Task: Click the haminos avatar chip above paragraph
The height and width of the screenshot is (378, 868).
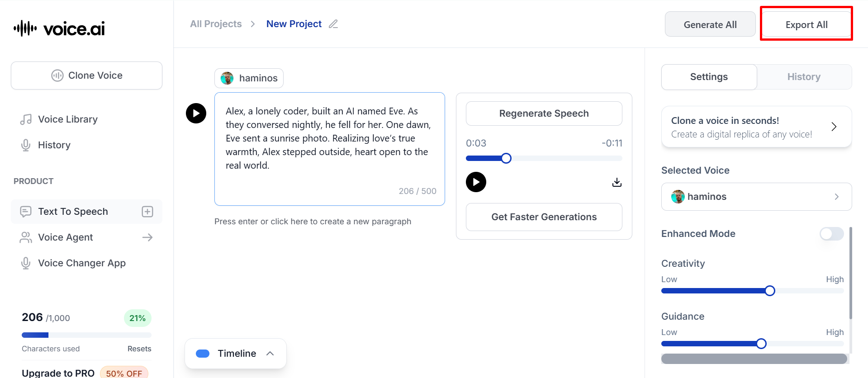Action: 249,78
